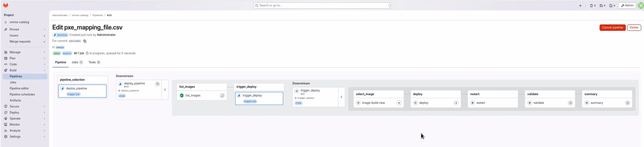Click the Delete pipeline button
644x147 pixels.
(634, 27)
